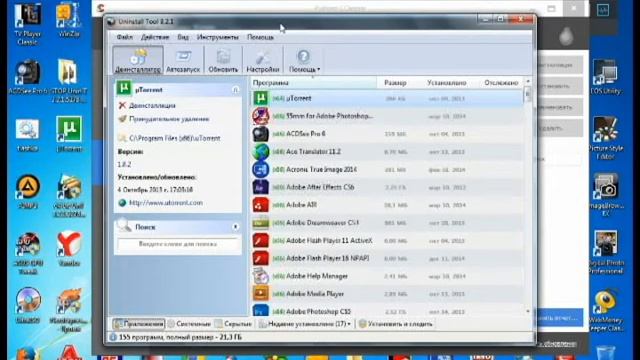Select the Ace Translator 11.2 icon
This screenshot has width=640, height=360.
[260, 152]
